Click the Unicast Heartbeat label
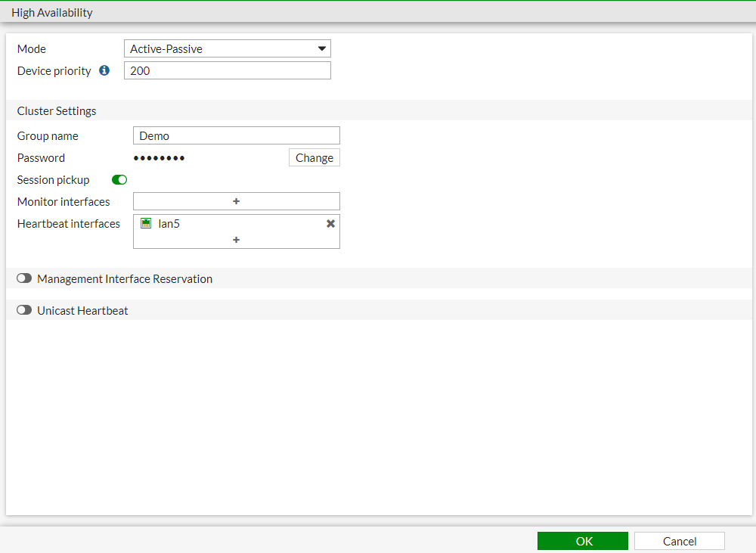Screen dimensions: 756x553 coord(82,311)
